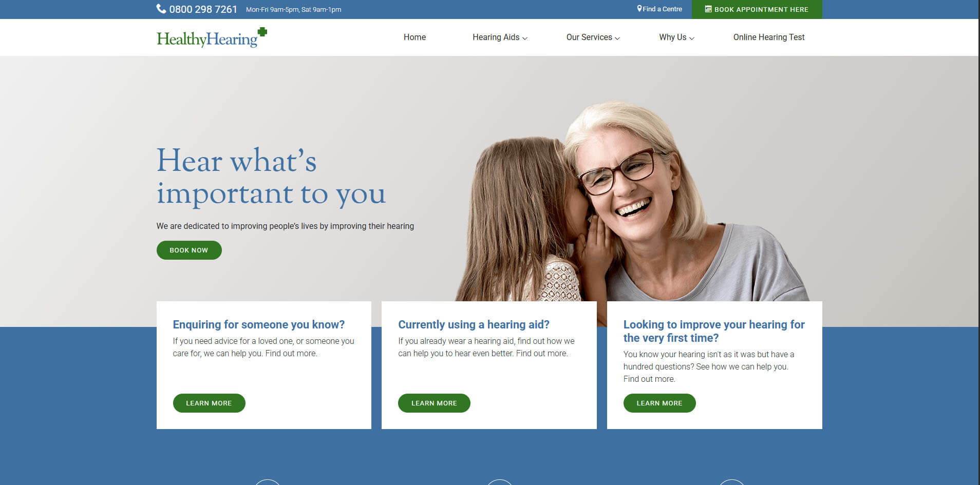The width and height of the screenshot is (980, 485).
Task: Expand the Our Services dropdown arrow
Action: 617,38
